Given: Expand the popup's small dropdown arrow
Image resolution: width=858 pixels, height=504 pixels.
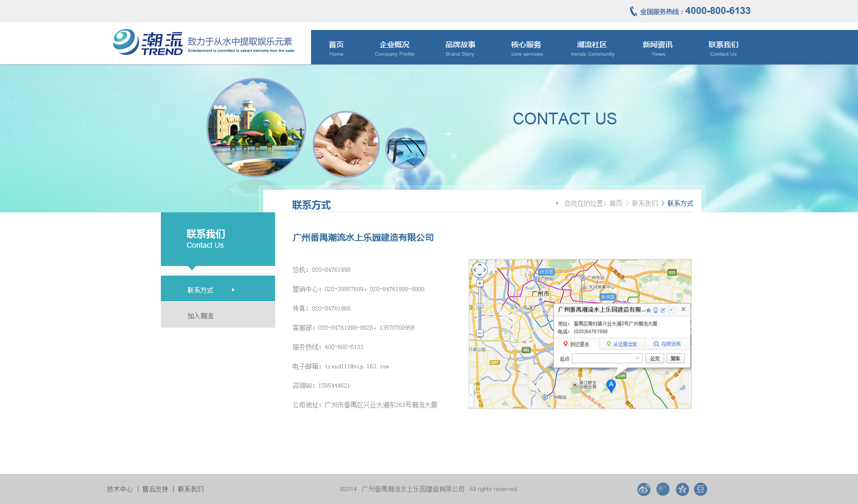Looking at the screenshot, I should pyautogui.click(x=671, y=310).
